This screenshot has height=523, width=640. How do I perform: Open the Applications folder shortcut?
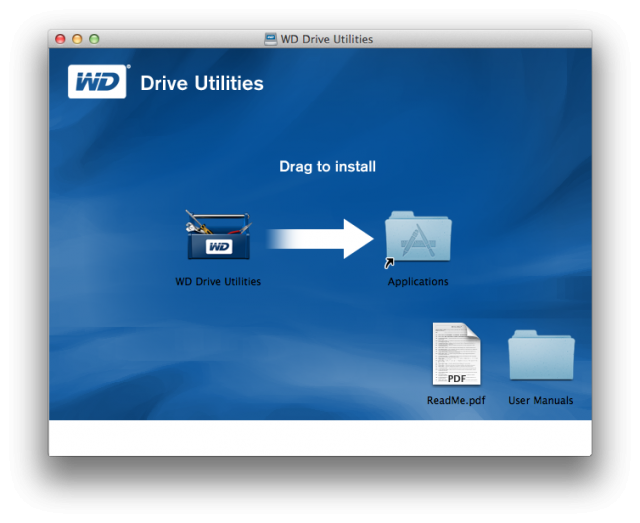[x=418, y=239]
